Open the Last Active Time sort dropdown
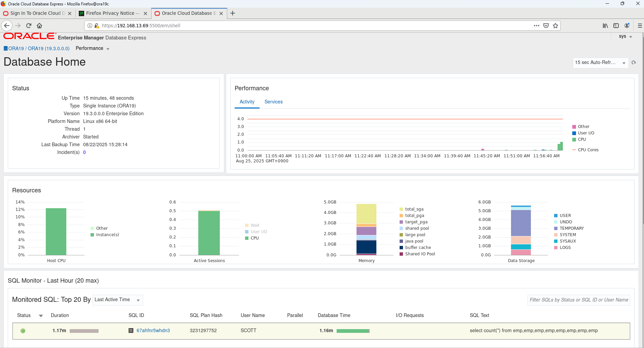Viewport: 644px width, 348px height. [118, 300]
